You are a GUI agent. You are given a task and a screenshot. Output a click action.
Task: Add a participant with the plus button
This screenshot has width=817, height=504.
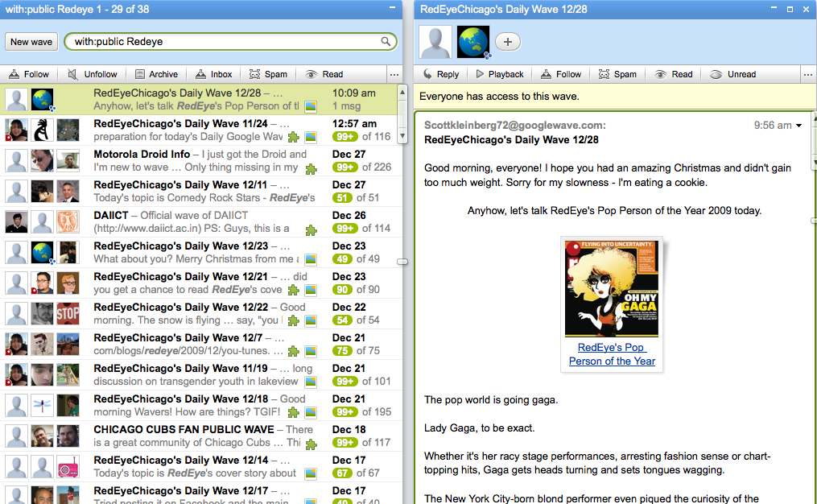507,42
